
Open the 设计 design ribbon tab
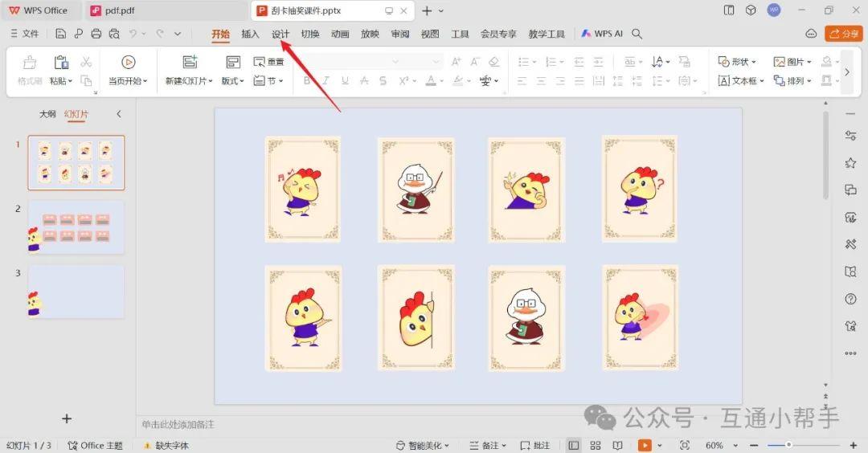coord(280,34)
